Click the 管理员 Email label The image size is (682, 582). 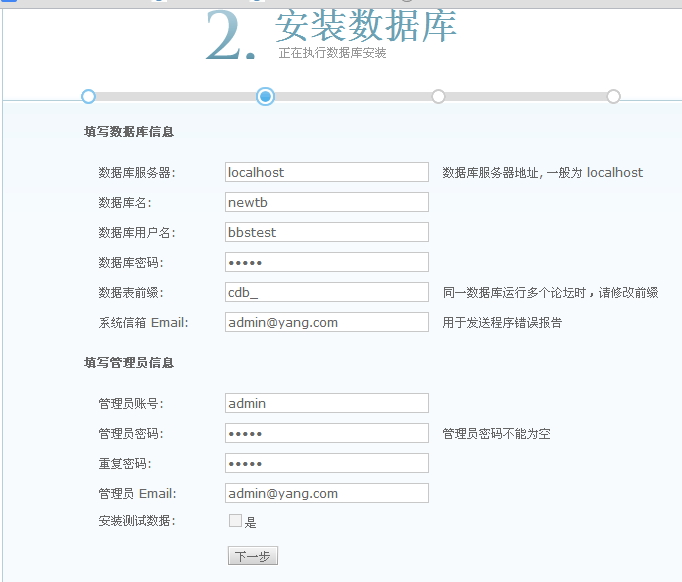pos(137,494)
